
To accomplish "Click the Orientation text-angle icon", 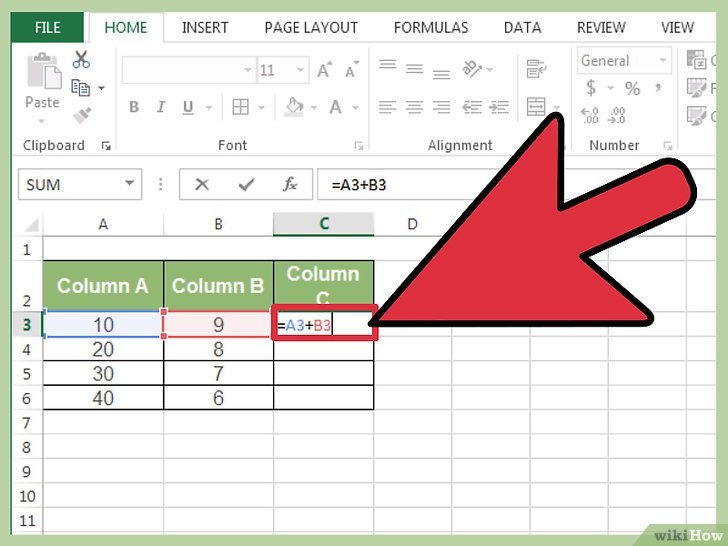I will [472, 69].
